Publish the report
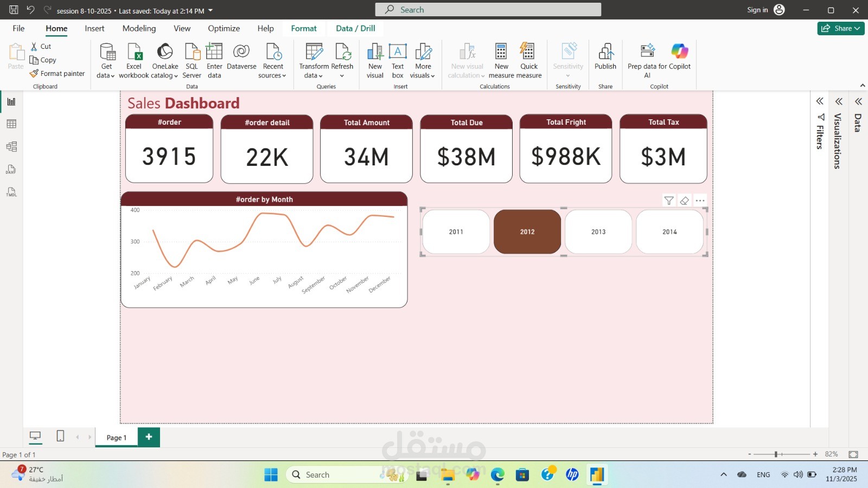The height and width of the screenshot is (488, 868). 605,60
